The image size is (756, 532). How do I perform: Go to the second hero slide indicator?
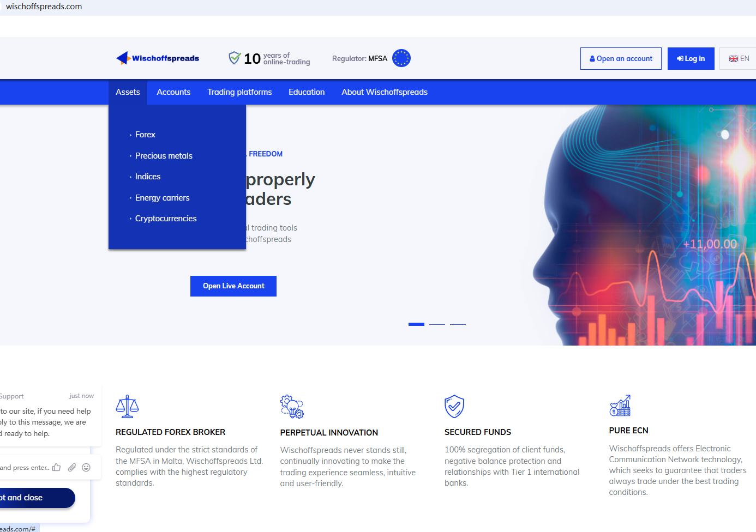point(437,324)
